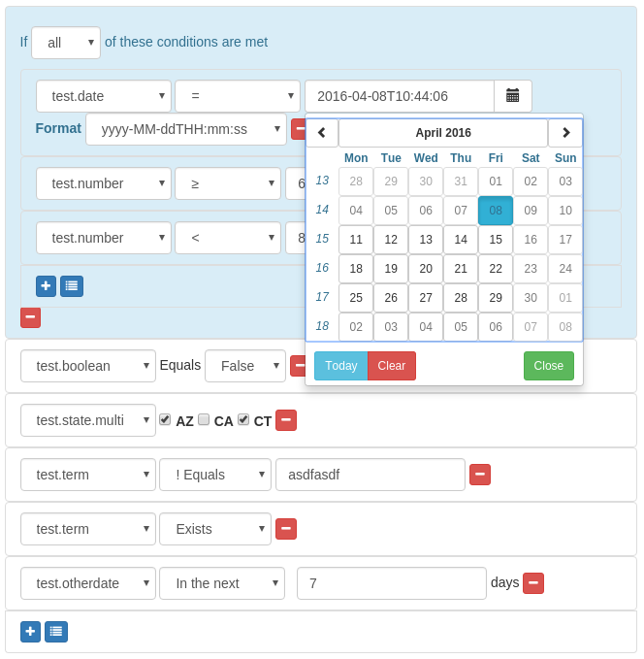The height and width of the screenshot is (659, 644).
Task: Uncheck the CT state checkbox
Action: tap(243, 419)
